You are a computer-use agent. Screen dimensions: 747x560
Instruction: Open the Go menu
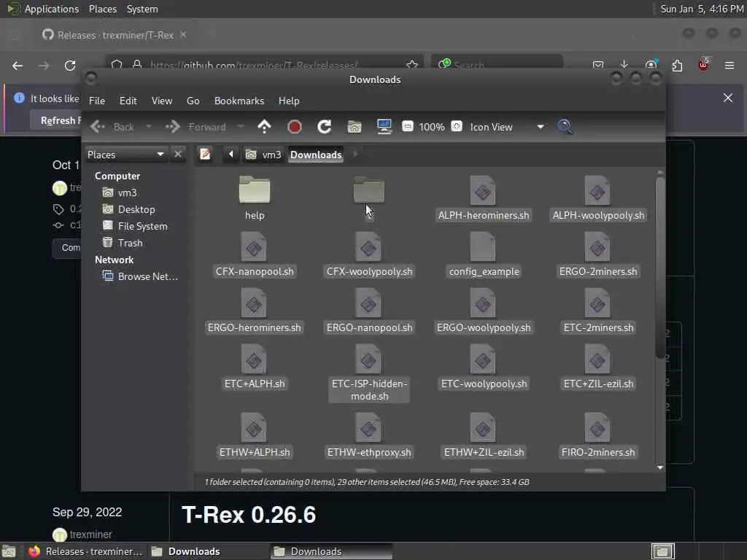[x=193, y=101]
